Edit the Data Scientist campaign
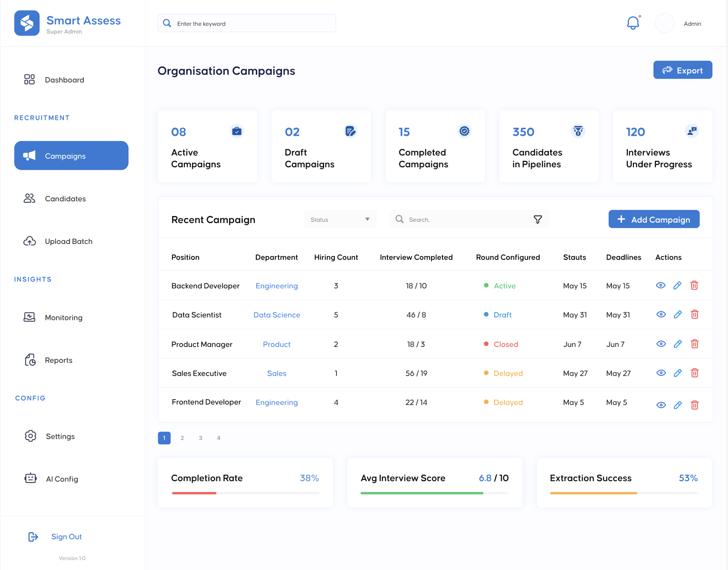The image size is (728, 570). coord(677,314)
